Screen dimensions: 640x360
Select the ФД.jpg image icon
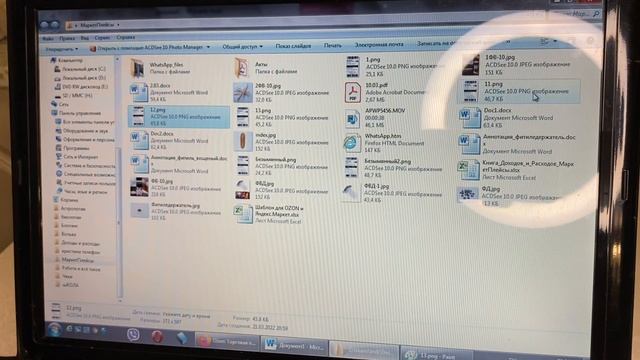click(468, 194)
